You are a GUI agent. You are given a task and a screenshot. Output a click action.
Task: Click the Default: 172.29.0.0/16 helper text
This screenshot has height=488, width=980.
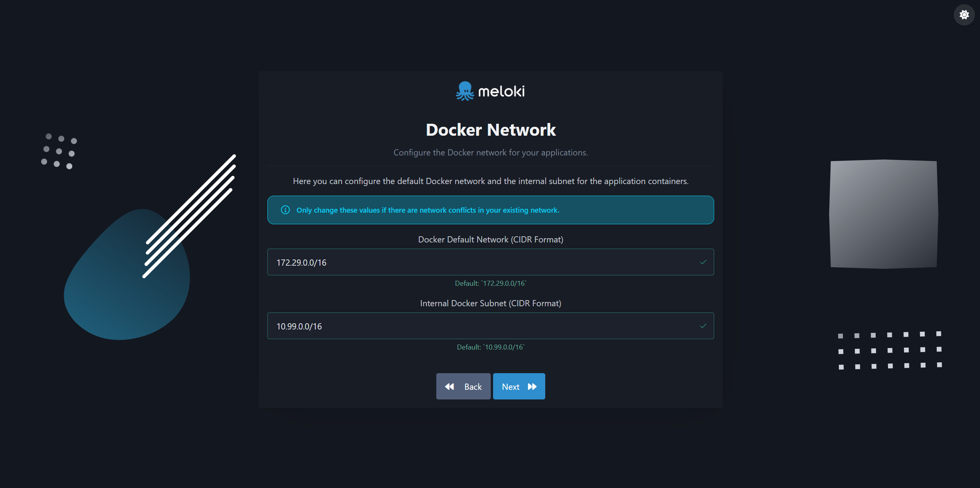point(490,283)
